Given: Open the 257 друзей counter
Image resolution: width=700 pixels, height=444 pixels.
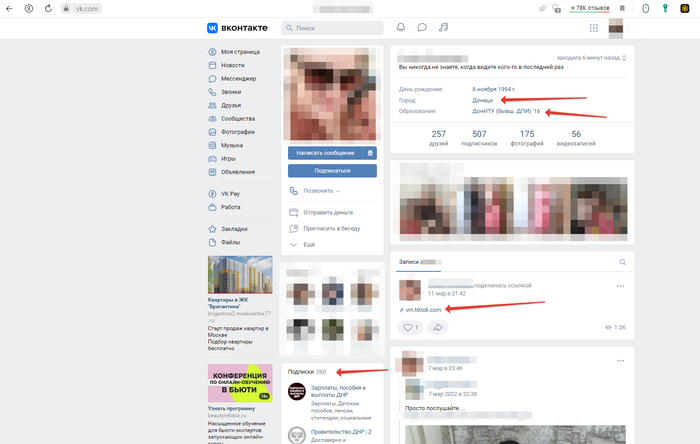Looking at the screenshot, I should click(x=438, y=137).
